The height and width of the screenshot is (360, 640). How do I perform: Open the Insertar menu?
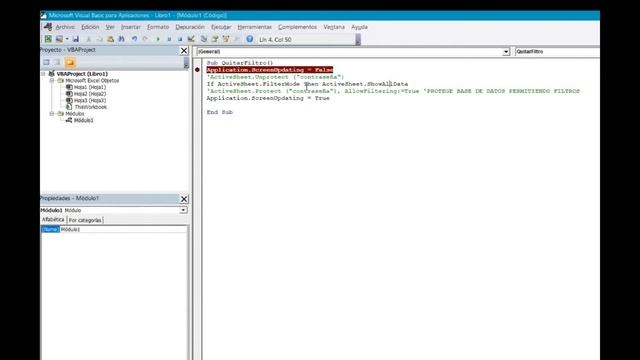pos(131,27)
